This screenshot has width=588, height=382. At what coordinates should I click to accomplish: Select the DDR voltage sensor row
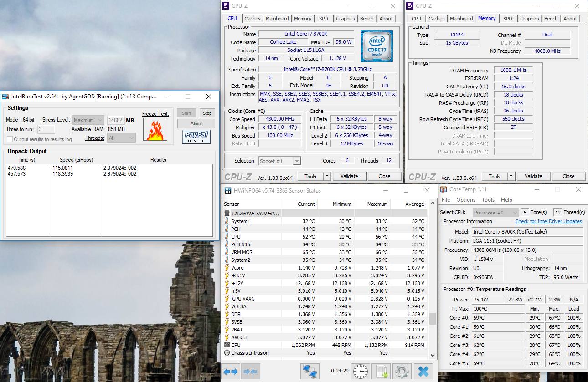coord(325,314)
